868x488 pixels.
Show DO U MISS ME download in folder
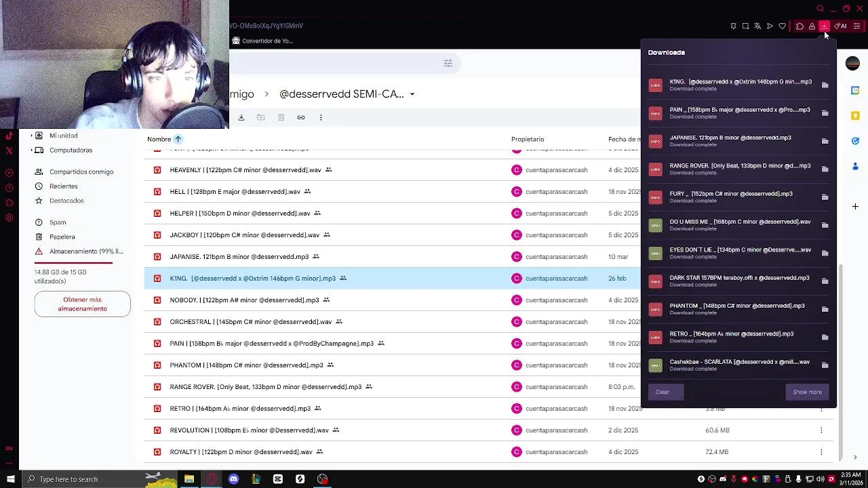tap(825, 225)
